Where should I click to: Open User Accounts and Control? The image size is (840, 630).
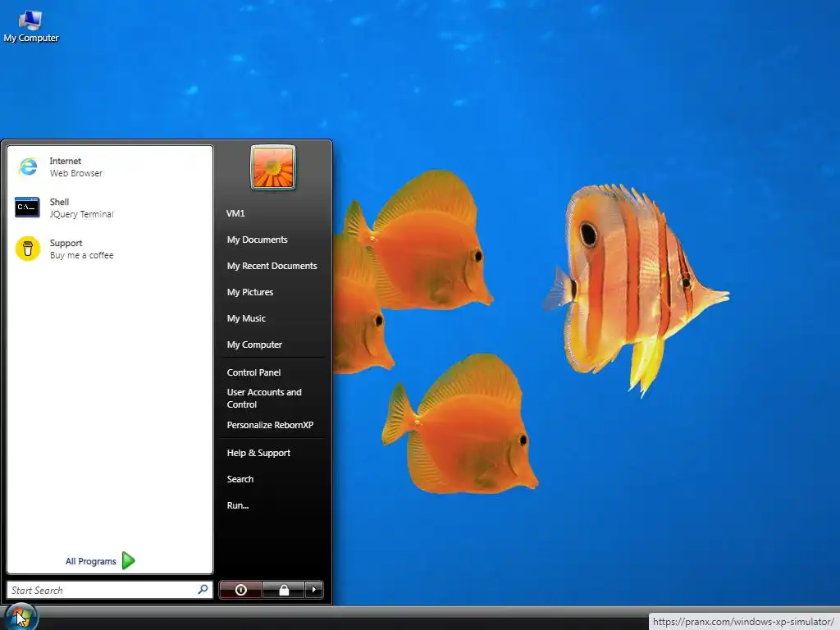pos(264,399)
